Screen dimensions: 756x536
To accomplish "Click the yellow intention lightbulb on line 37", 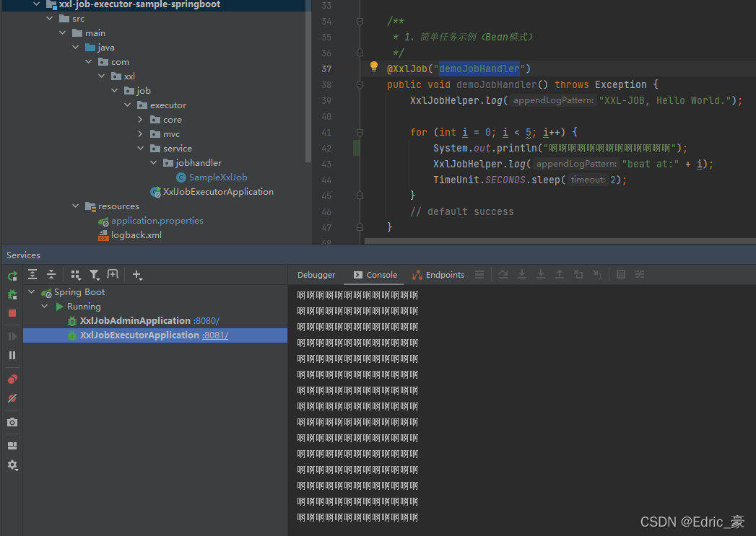I will point(373,66).
